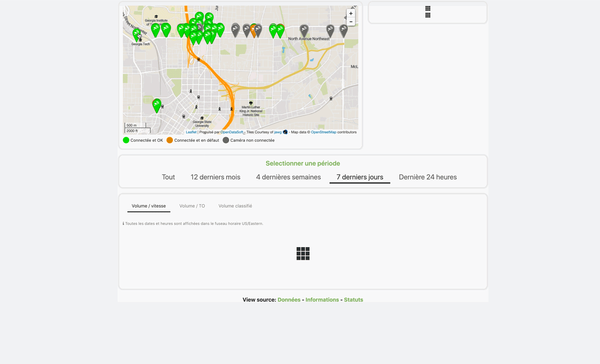Click the rightmost gray camera marker on the map
Screen dimensions: 600x364
pyautogui.click(x=343, y=29)
